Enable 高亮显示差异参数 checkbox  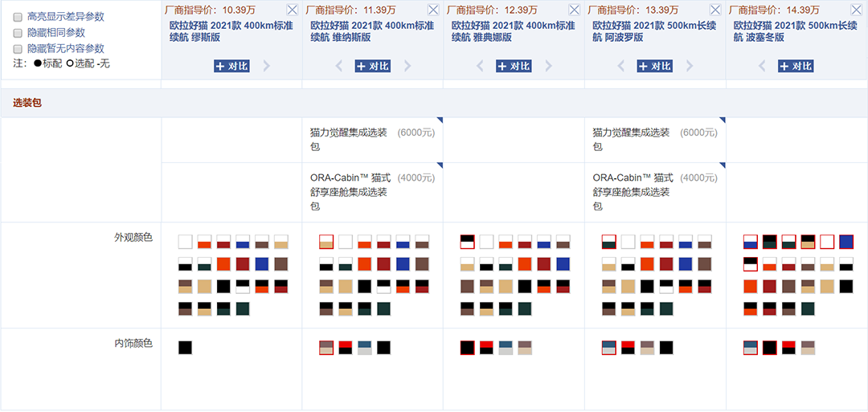[x=18, y=17]
